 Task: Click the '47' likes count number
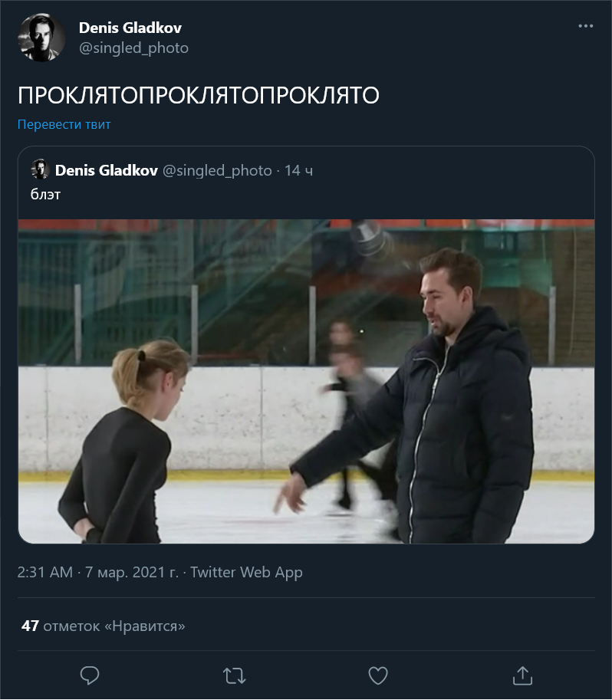pos(30,626)
